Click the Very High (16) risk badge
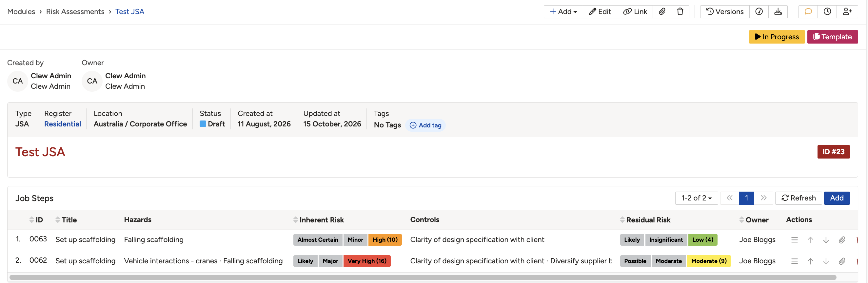Screen dimensions: 868x283 (x=366, y=261)
